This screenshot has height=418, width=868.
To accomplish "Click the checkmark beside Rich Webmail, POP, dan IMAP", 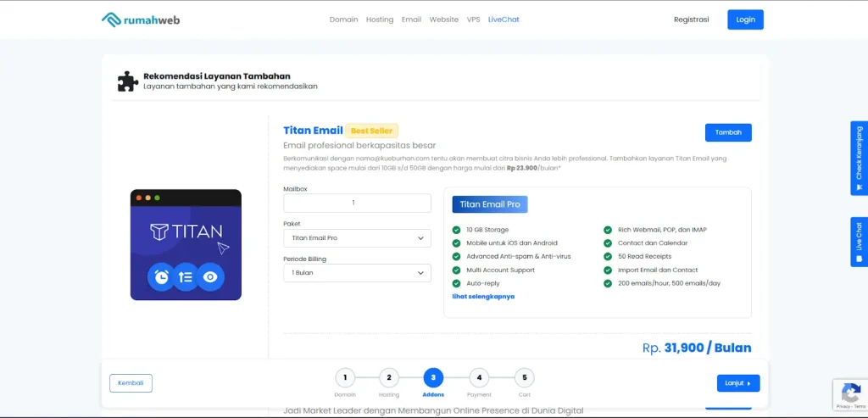I will pyautogui.click(x=608, y=230).
